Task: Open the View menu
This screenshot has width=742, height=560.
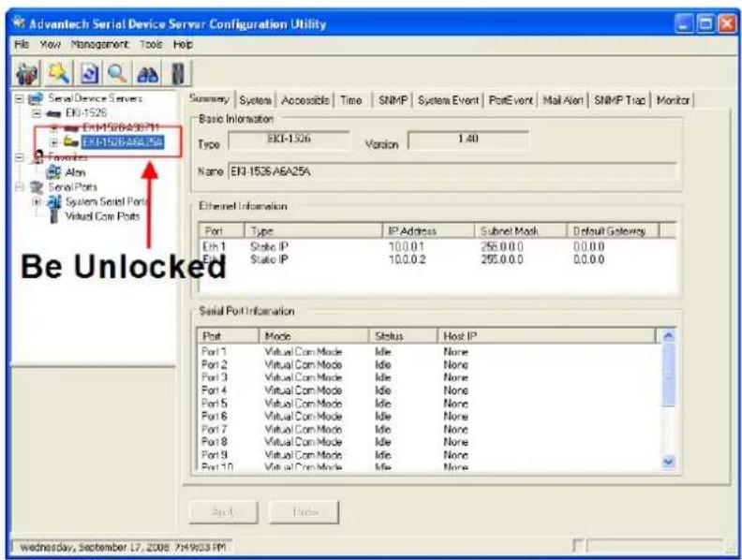Action: click(51, 44)
